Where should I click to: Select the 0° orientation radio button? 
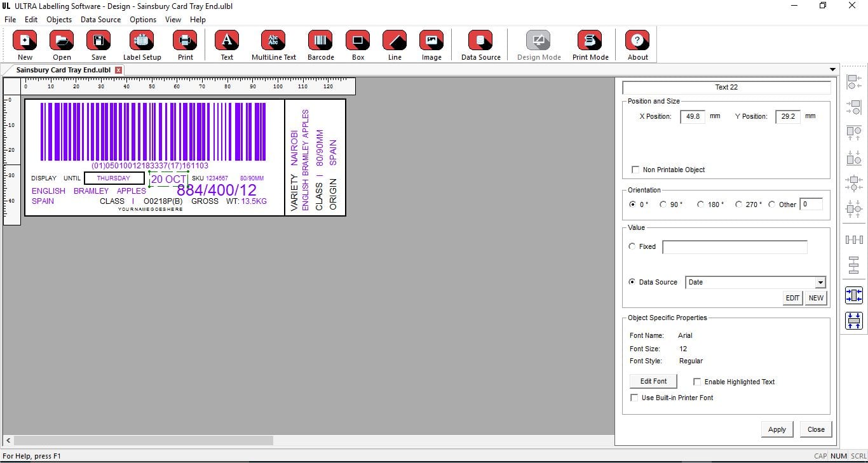point(632,205)
